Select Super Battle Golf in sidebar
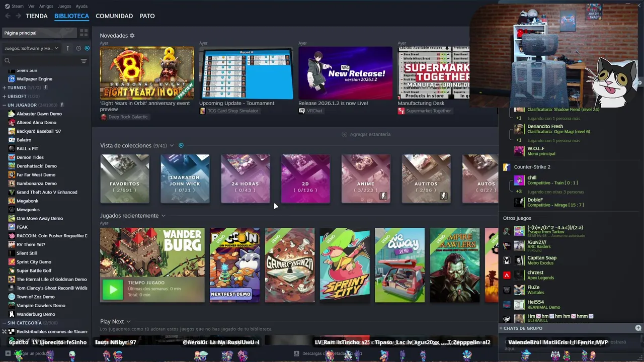Viewport: 644px width, 362px height. click(34, 270)
